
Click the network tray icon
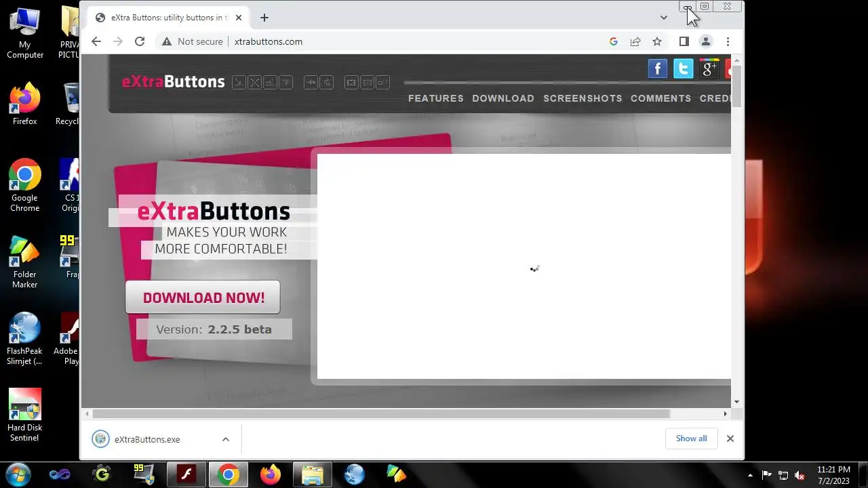[783, 475]
